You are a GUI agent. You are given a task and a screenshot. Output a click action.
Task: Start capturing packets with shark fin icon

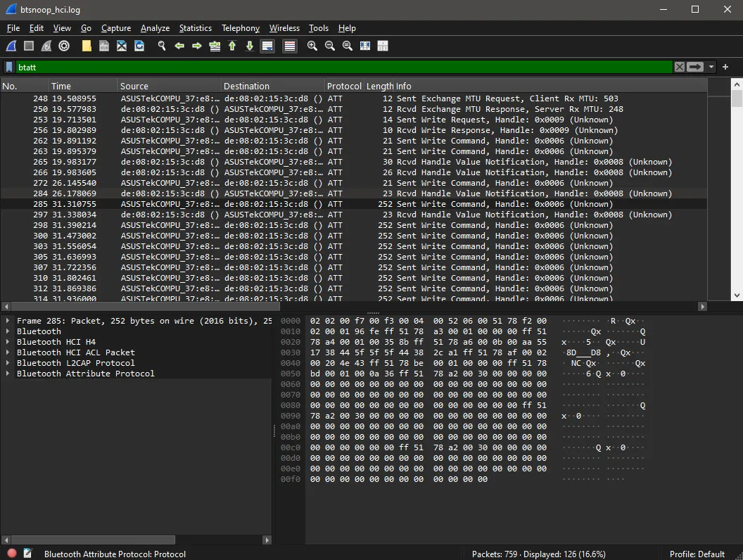click(x=11, y=46)
